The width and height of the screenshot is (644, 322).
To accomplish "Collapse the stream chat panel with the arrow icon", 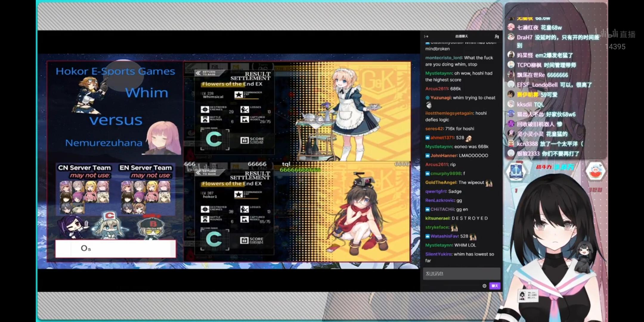I will 426,36.
